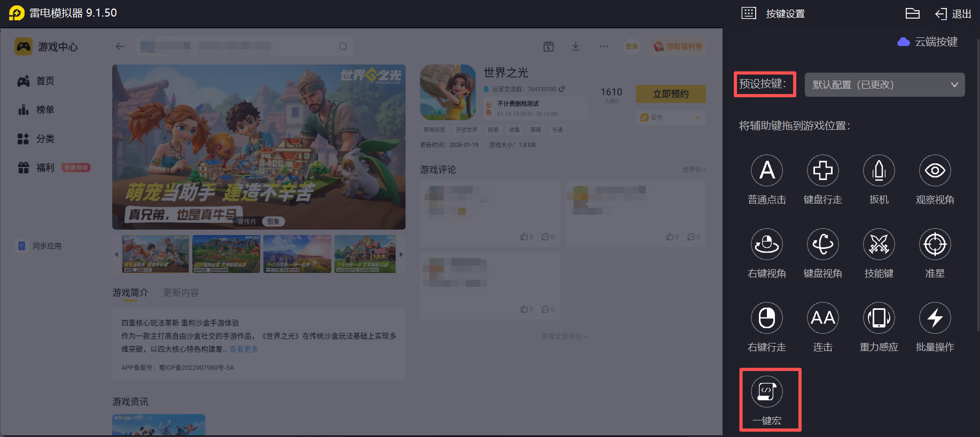Switch to the 更新内容 tab
Image resolution: width=980 pixels, height=437 pixels.
[x=181, y=293]
